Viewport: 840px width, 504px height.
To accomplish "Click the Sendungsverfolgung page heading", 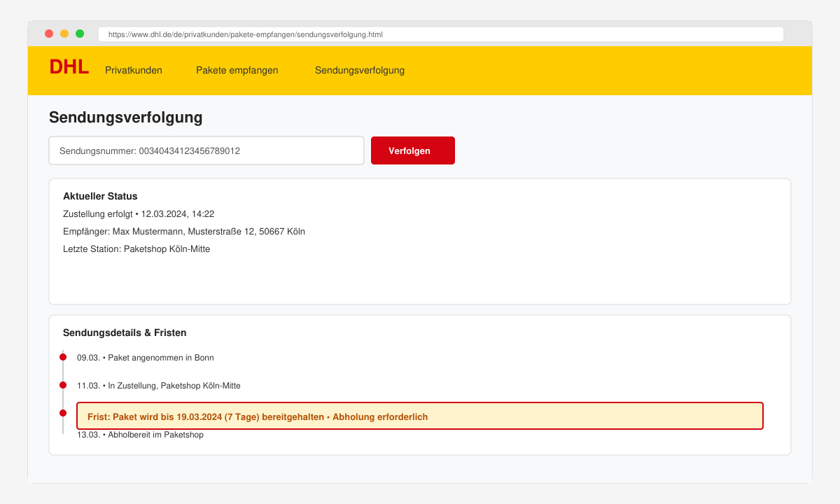I will point(126,118).
